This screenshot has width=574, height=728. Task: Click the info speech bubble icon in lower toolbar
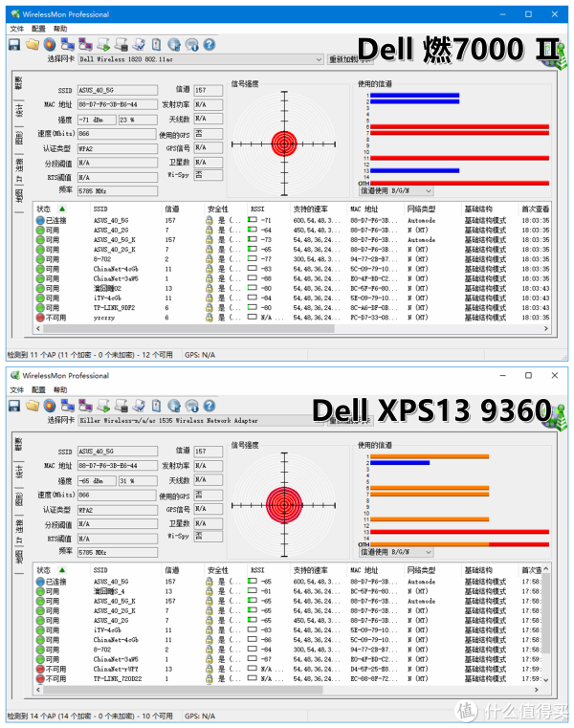[191, 406]
